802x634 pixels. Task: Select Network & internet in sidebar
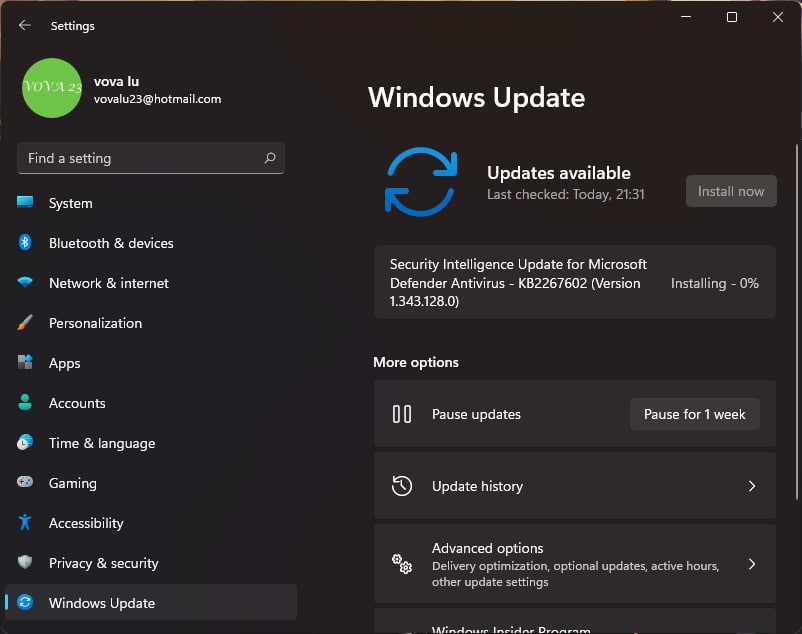coord(151,283)
